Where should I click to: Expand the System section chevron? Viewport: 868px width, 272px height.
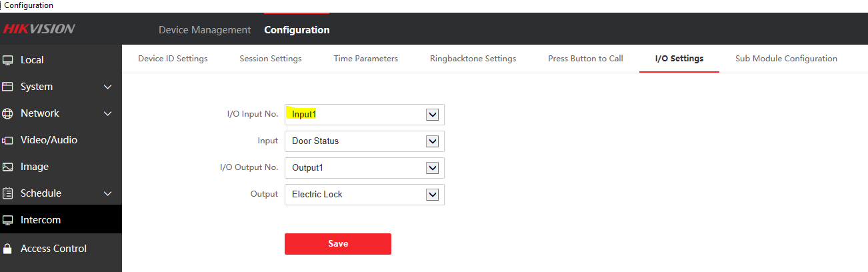tap(108, 87)
